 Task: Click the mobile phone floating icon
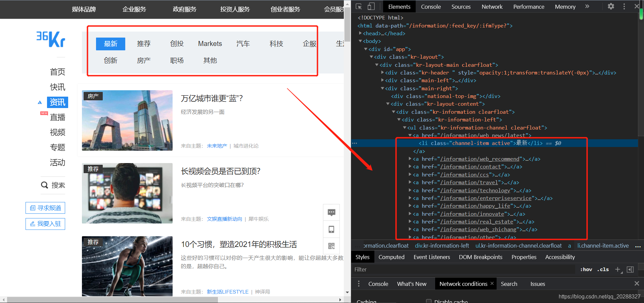tap(331, 229)
